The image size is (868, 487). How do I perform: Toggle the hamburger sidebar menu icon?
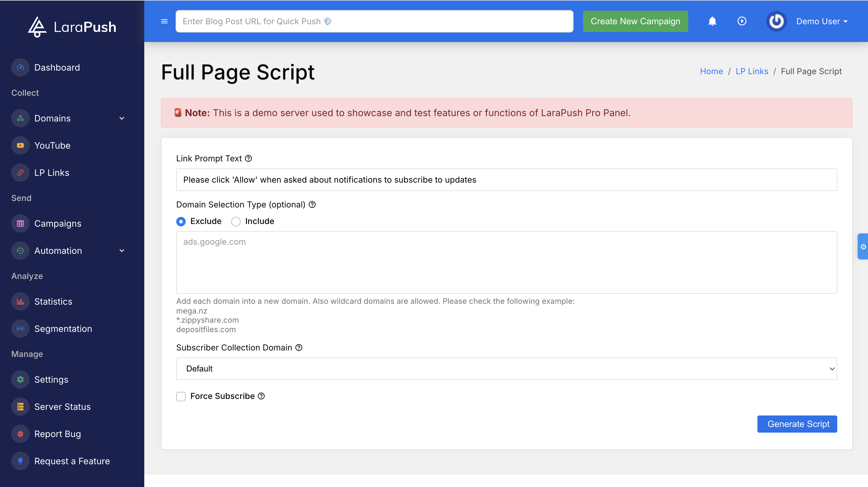164,21
